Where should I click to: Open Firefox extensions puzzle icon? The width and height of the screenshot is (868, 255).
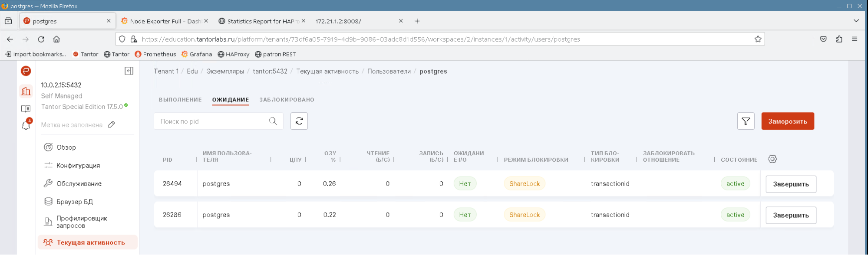839,39
